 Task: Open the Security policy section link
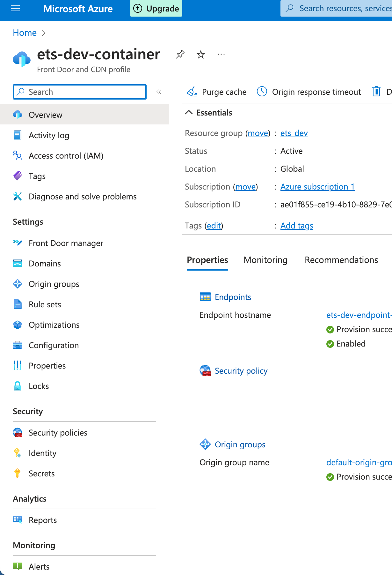pyautogui.click(x=241, y=371)
